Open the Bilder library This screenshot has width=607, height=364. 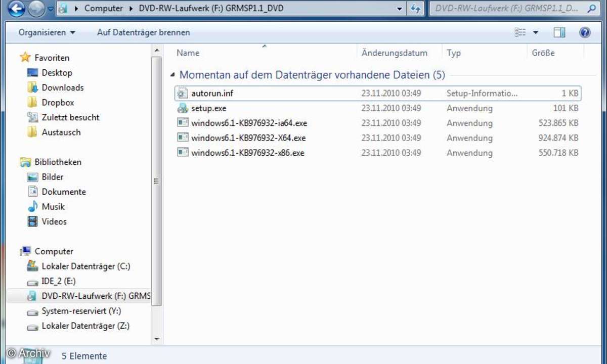[x=53, y=177]
